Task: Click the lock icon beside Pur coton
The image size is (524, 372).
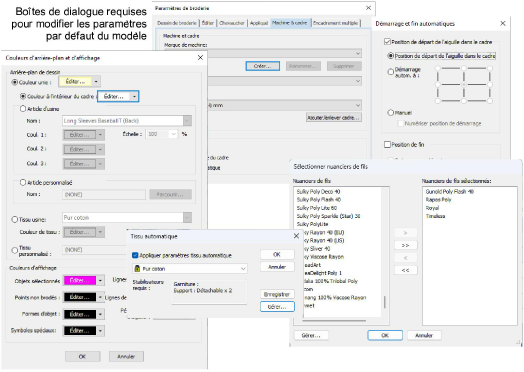Action: tap(137, 269)
